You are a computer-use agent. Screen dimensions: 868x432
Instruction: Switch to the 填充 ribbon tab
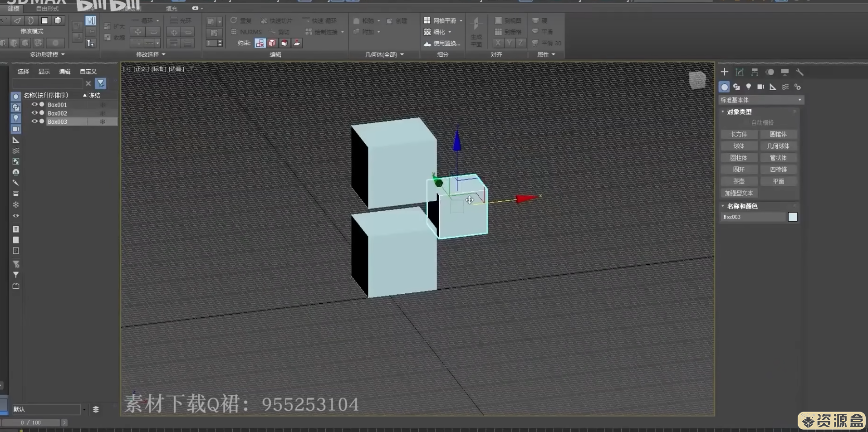coord(172,9)
